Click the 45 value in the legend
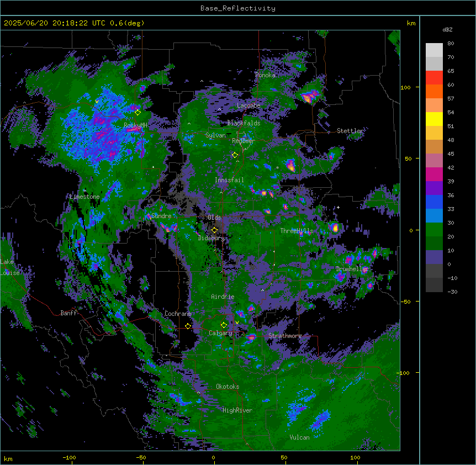 coord(451,154)
